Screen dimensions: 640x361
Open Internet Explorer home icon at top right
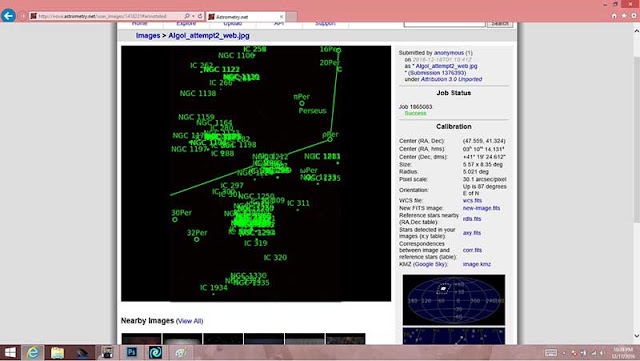[614, 16]
